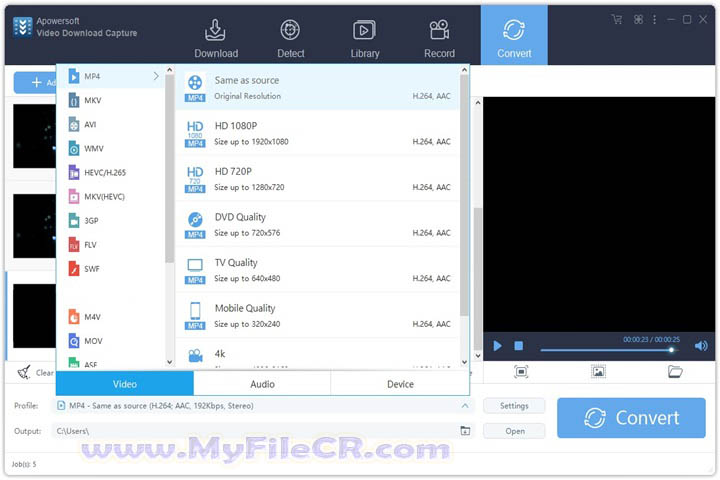Image resolution: width=720 pixels, height=480 pixels.
Task: Choose the HD 1080P preset
Action: pos(317,133)
